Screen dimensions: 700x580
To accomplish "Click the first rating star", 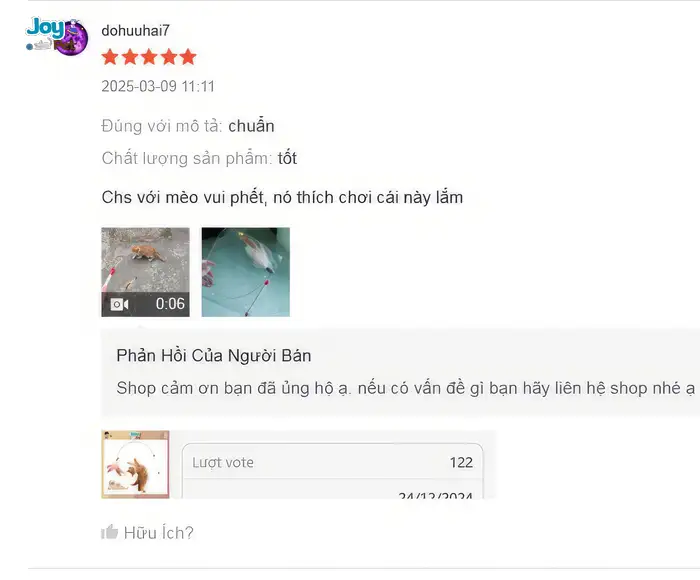I will pos(110,57).
